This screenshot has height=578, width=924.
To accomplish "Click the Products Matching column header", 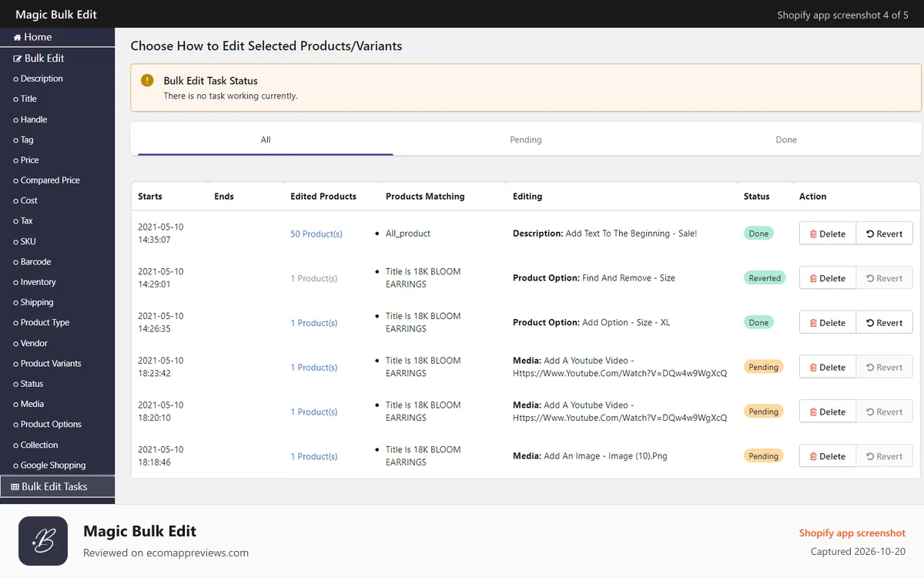I will (x=425, y=197).
